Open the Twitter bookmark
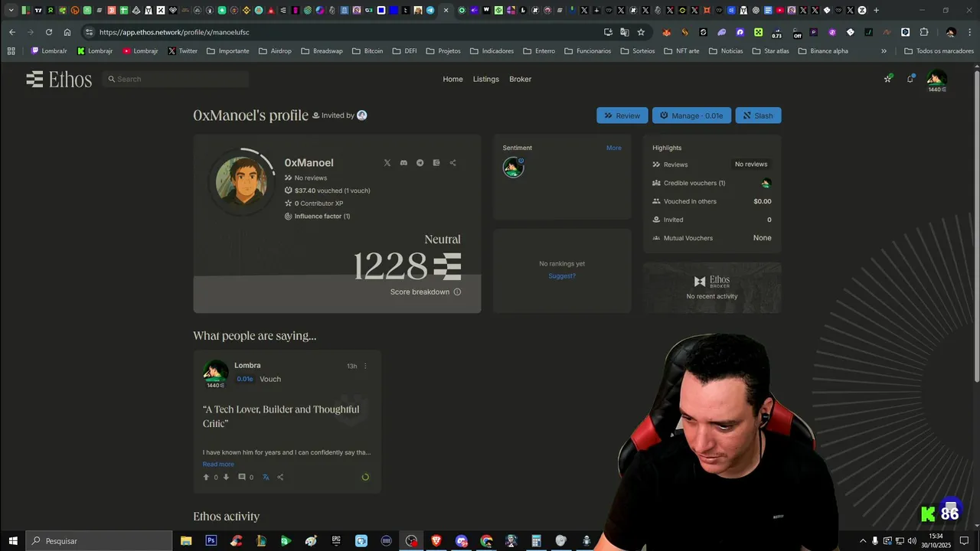980x551 pixels. point(182,51)
